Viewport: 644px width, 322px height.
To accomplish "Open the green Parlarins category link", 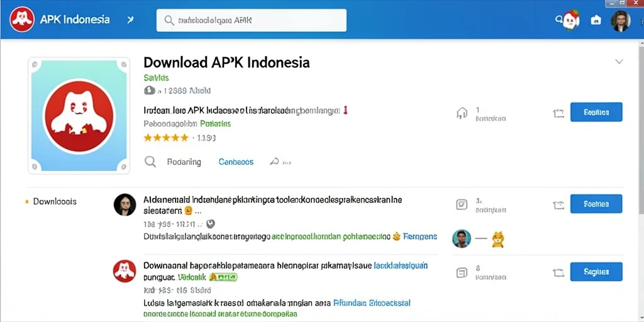I will [x=215, y=124].
